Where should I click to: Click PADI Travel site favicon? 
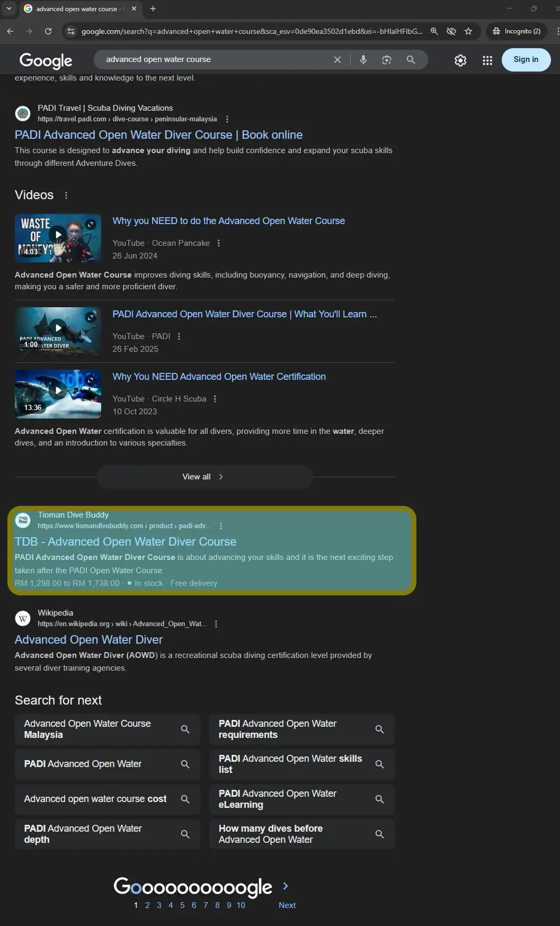pos(23,113)
